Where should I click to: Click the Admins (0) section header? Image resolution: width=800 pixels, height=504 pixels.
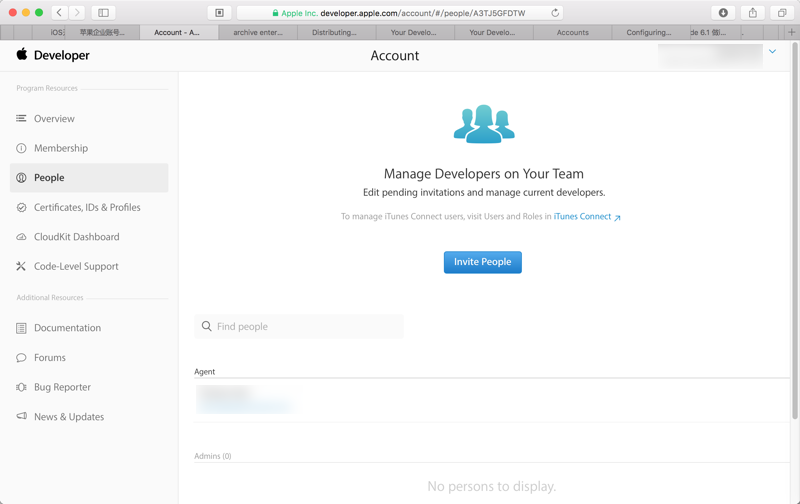tap(212, 456)
